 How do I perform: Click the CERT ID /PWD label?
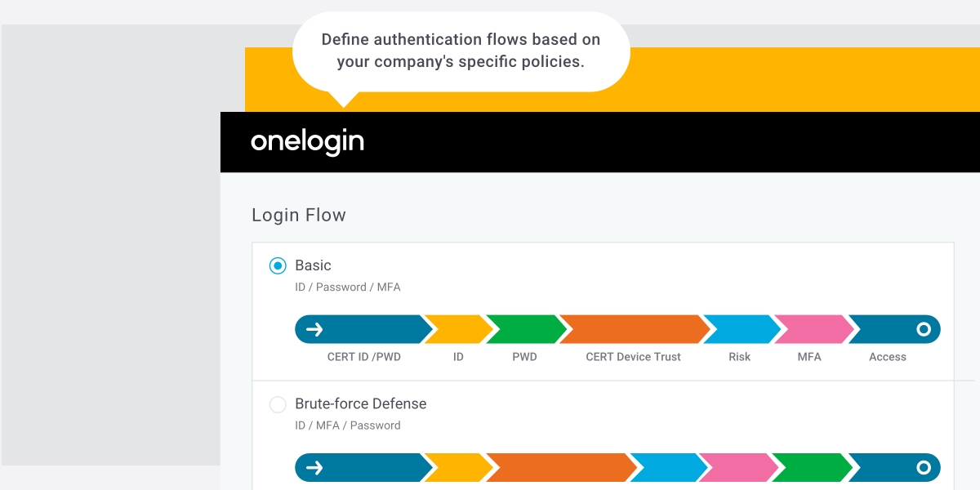364,357
